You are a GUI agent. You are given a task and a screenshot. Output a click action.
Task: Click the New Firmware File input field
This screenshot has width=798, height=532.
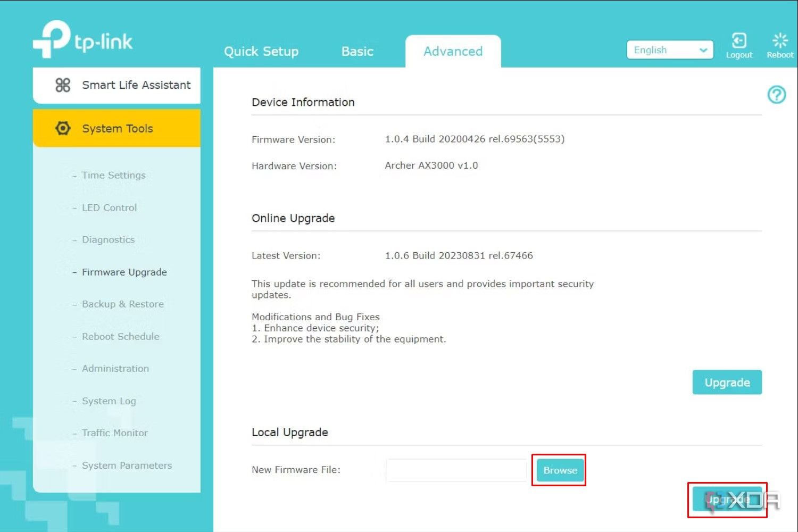click(456, 470)
